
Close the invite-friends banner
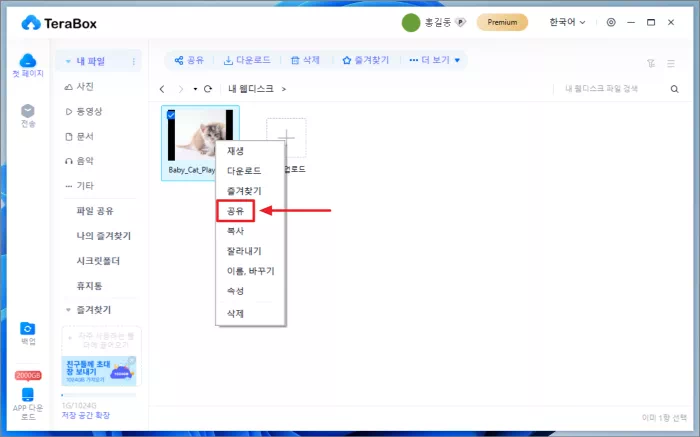(x=132, y=360)
